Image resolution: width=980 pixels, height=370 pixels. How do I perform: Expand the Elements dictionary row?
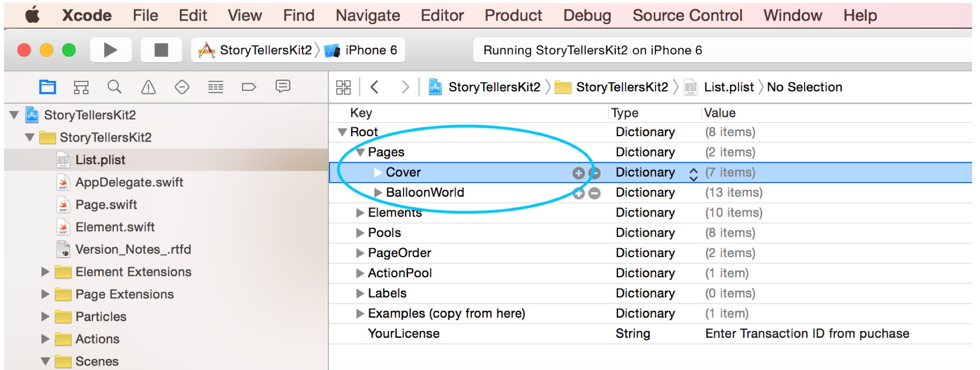pyautogui.click(x=360, y=213)
